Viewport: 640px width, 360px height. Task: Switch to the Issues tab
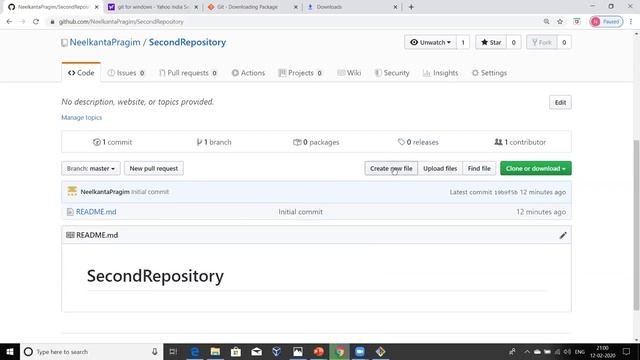[126, 73]
